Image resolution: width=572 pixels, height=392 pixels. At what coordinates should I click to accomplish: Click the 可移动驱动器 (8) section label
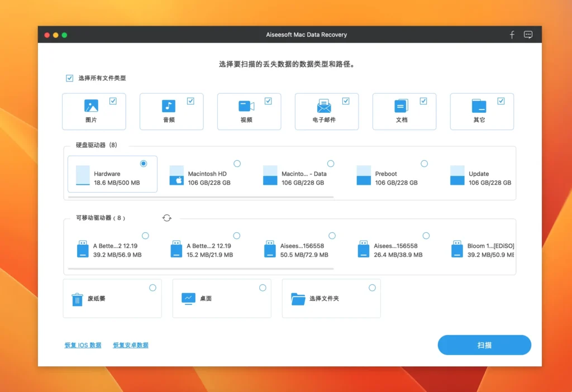(x=101, y=218)
